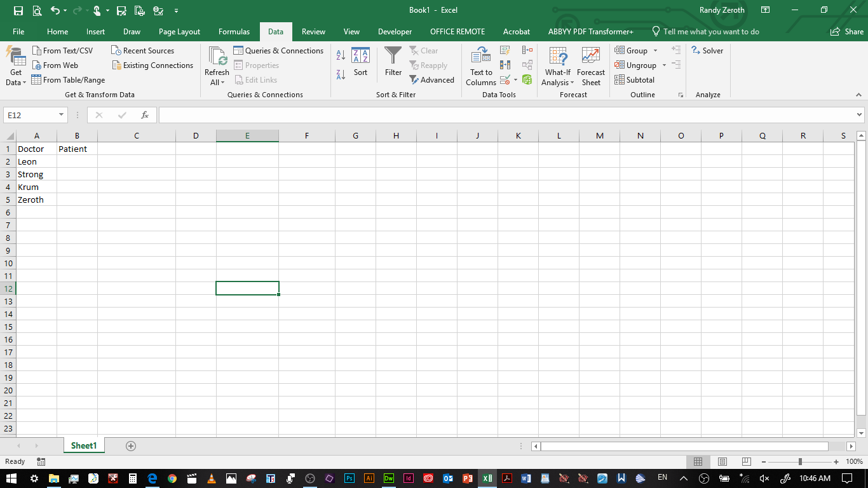Open the Outline dialog launcher

[681, 95]
